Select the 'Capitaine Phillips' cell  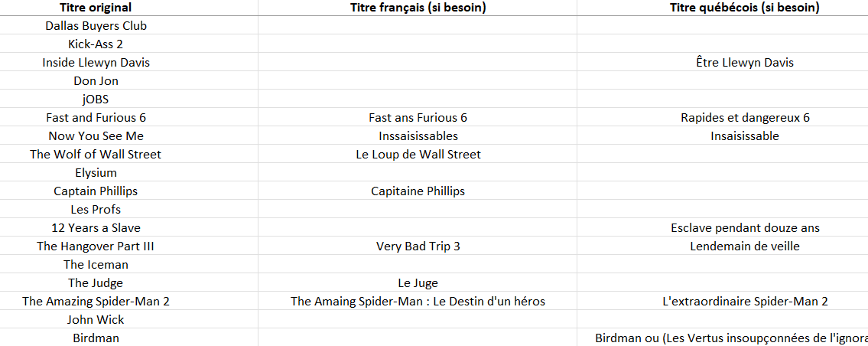tap(418, 191)
